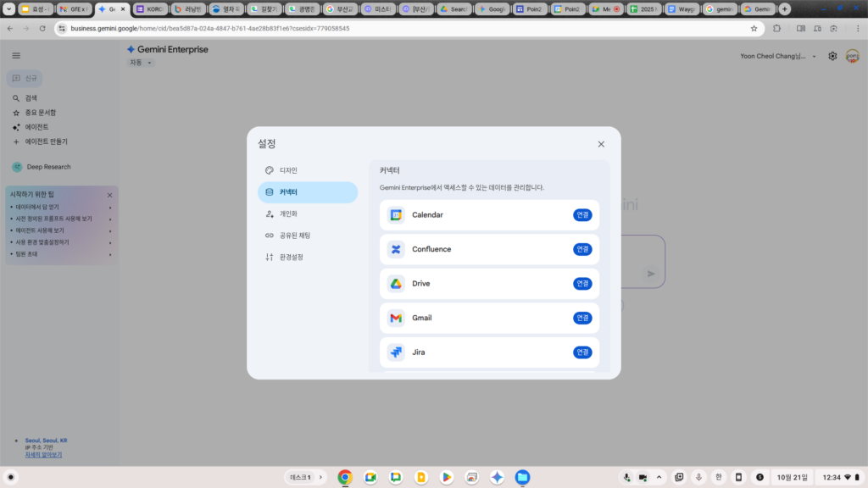Screen dimensions: 868x488
Task: Bookmark the page with the star icon
Action: coord(754,28)
